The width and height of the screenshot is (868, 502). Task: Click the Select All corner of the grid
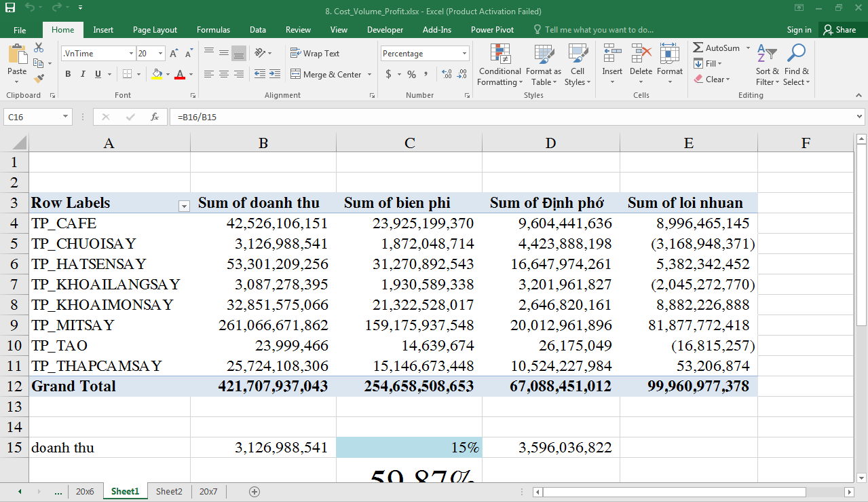pos(14,143)
